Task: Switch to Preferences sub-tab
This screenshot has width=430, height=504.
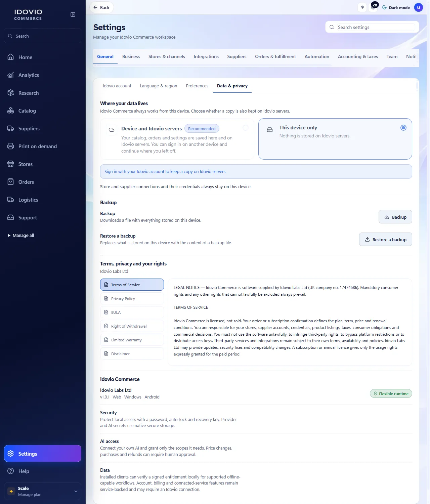Action: [x=197, y=86]
